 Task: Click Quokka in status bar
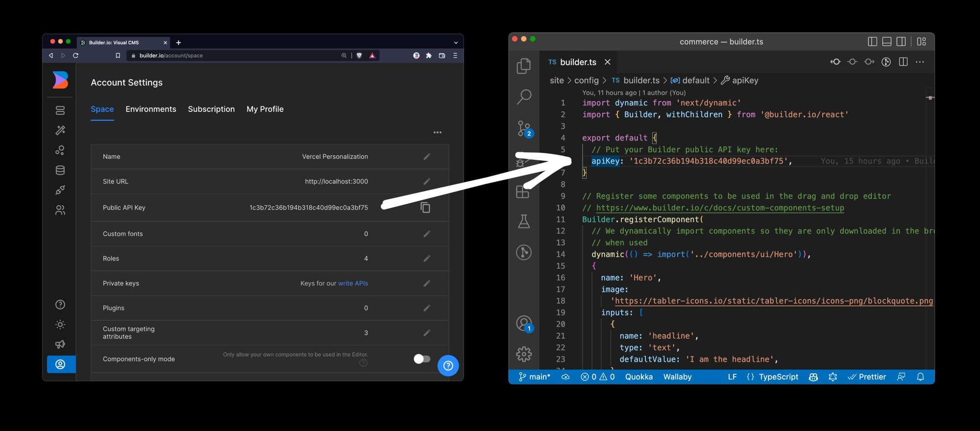point(638,377)
